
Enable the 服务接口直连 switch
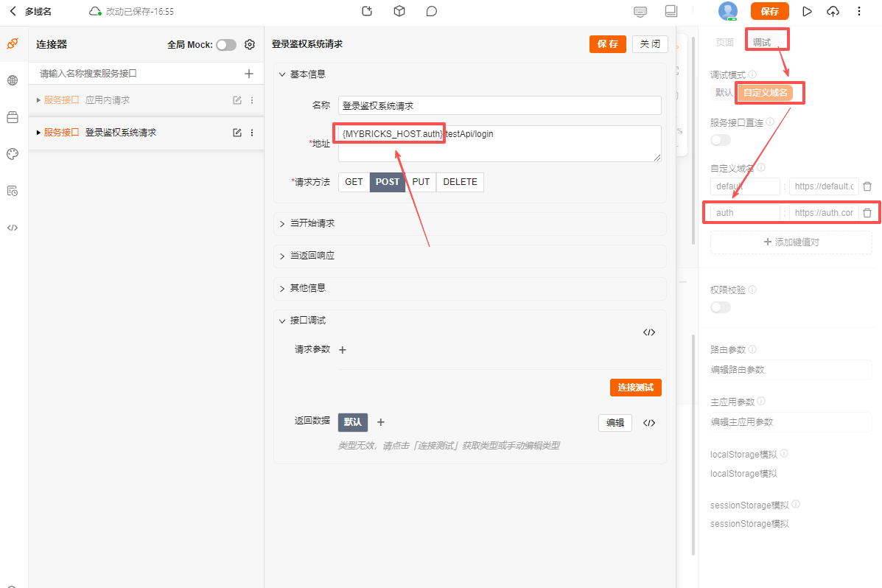720,140
